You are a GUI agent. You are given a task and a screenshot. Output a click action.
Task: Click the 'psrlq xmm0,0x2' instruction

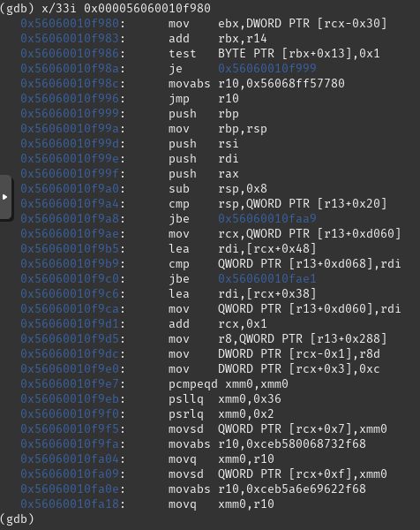click(x=221, y=414)
